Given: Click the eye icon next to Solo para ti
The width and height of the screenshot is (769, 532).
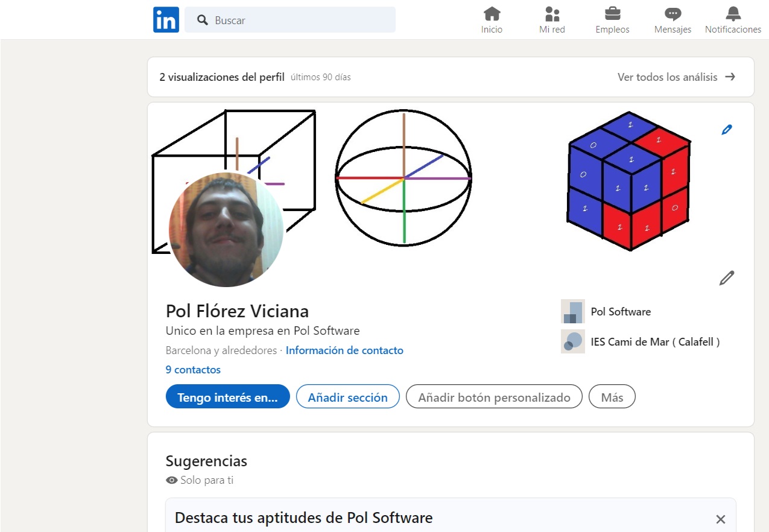Looking at the screenshot, I should [171, 480].
